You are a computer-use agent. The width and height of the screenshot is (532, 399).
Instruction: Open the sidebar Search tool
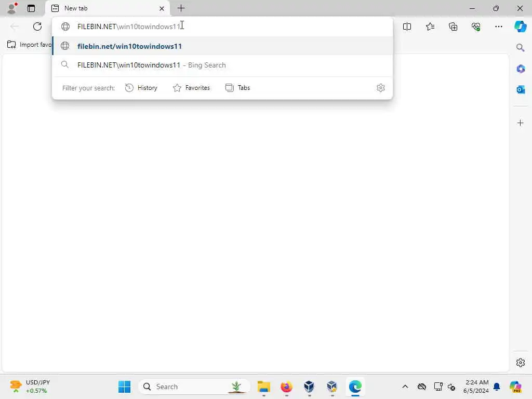(x=521, y=47)
